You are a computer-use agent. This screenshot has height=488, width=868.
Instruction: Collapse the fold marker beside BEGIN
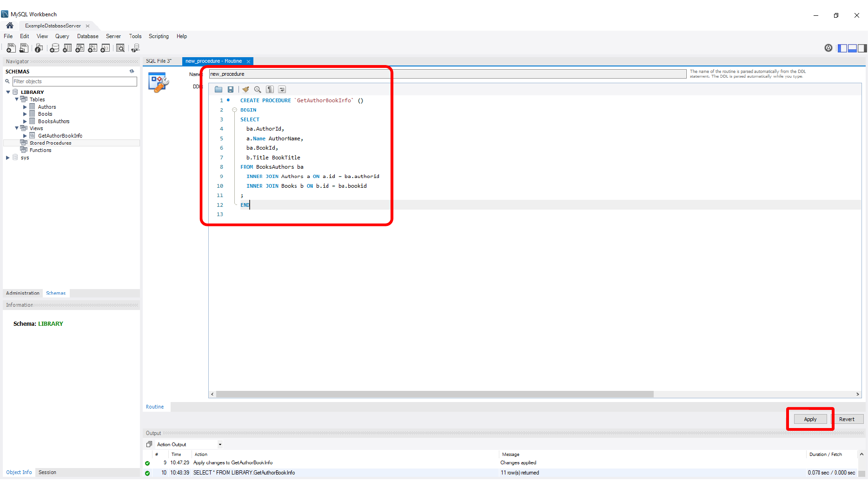(235, 110)
